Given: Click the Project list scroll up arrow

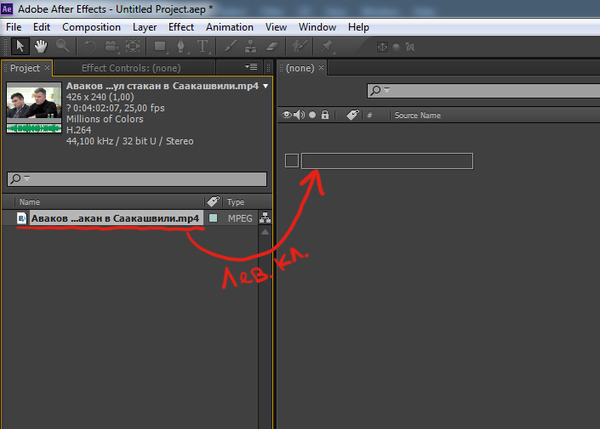Looking at the screenshot, I should coord(265,232).
